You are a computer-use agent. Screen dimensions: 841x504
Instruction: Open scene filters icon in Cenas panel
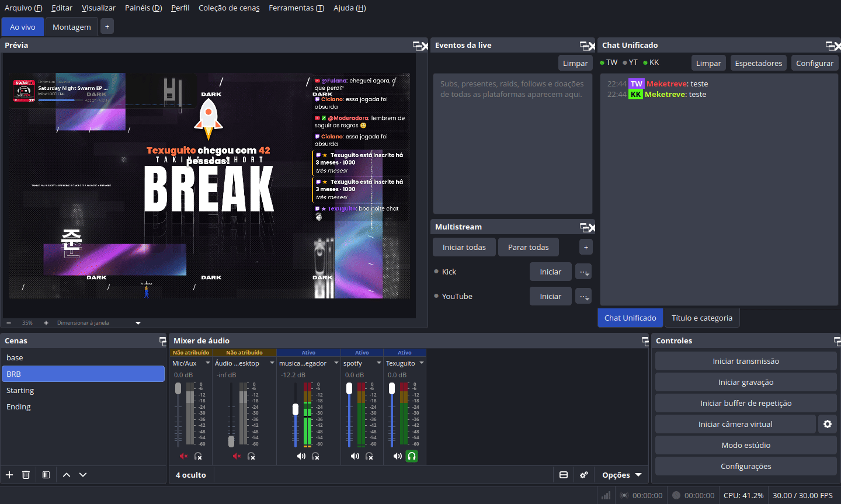[x=46, y=475]
